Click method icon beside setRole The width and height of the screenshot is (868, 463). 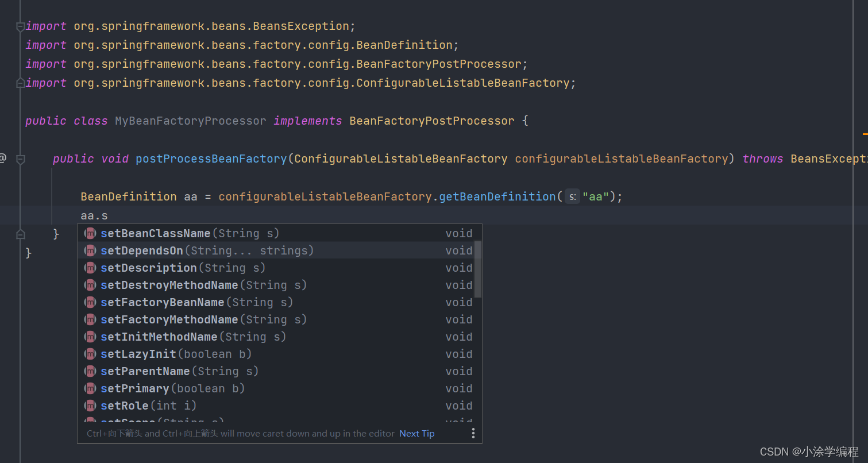point(90,406)
